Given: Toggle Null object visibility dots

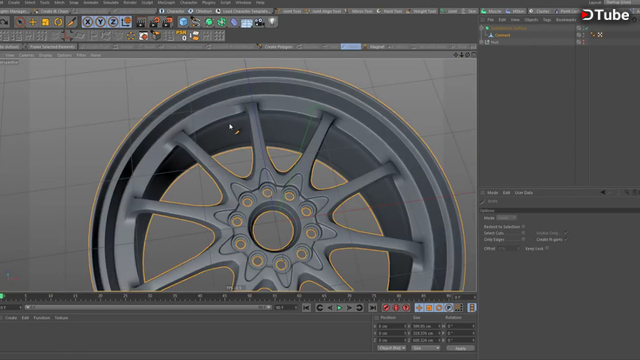Looking at the screenshot, I should click(583, 42).
